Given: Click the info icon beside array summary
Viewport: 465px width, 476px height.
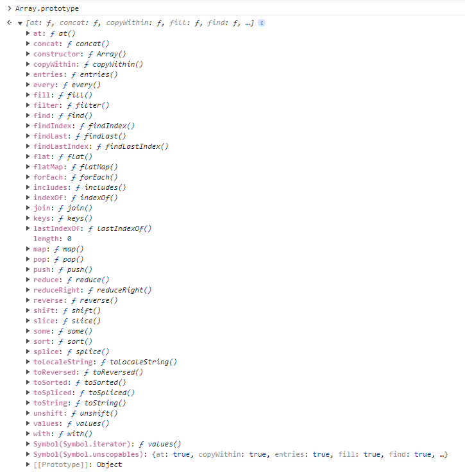Looking at the screenshot, I should coord(261,22).
